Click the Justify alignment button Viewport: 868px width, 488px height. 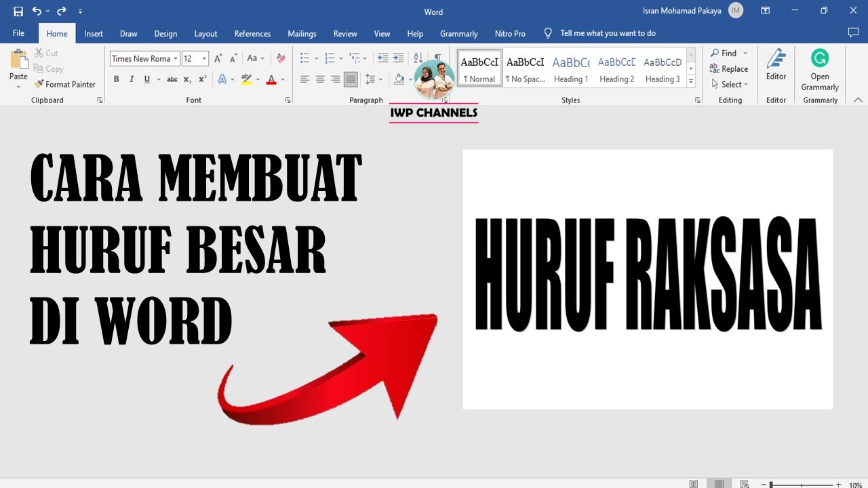point(351,79)
